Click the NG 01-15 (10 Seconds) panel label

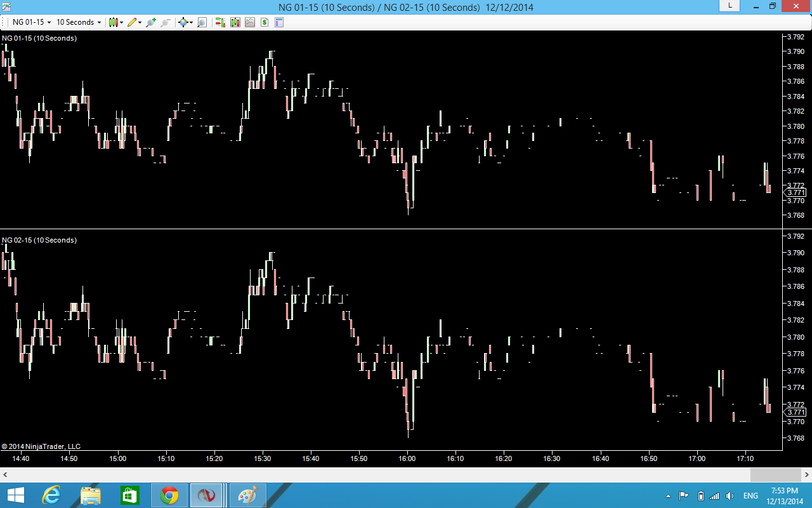pos(39,38)
